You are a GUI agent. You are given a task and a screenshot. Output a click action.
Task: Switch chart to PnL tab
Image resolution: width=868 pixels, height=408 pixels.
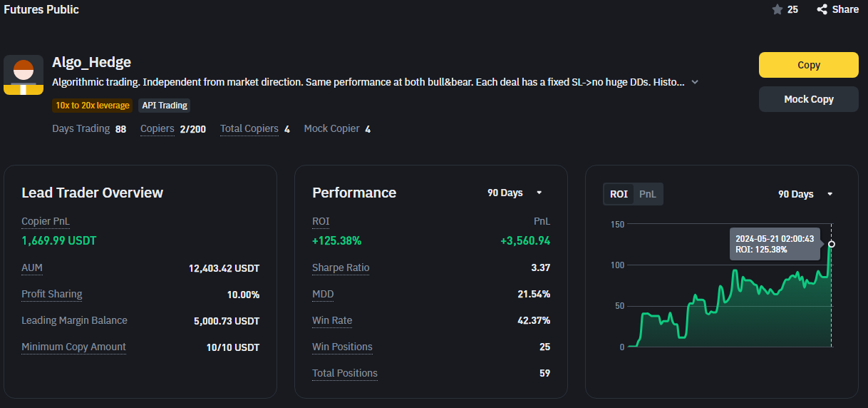pyautogui.click(x=647, y=194)
